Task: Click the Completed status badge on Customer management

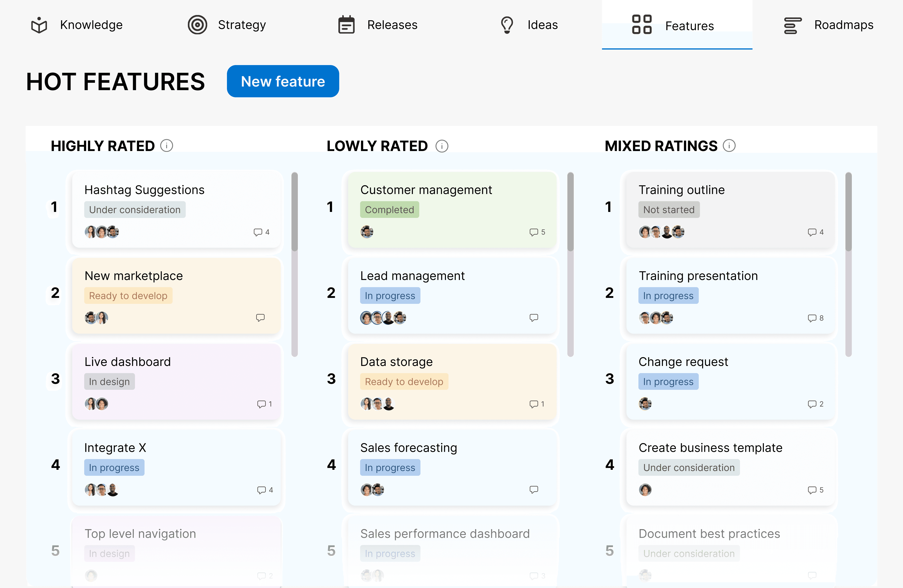Action: (x=389, y=210)
